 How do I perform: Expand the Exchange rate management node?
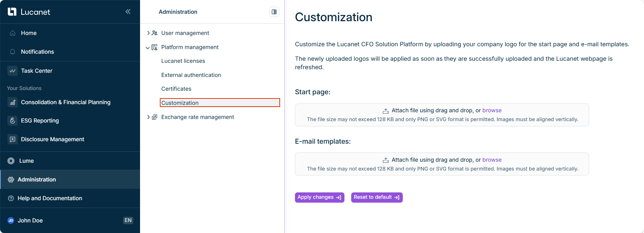coord(148,117)
